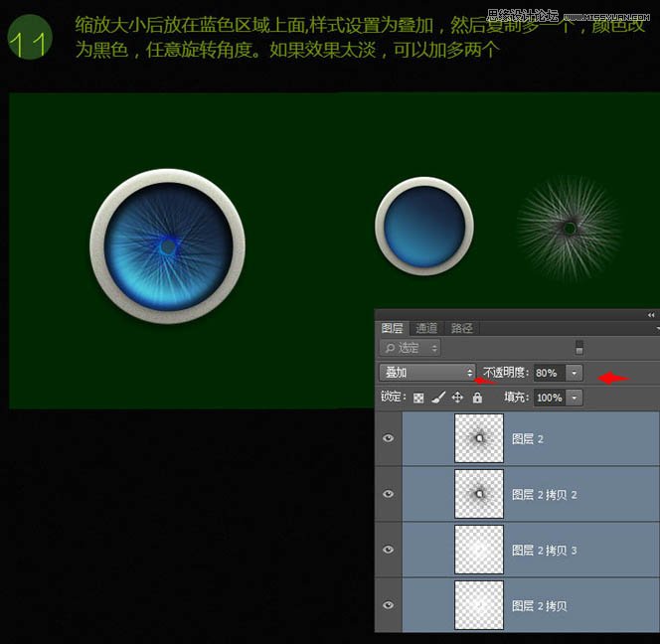Click the fill 100% field
Viewport: 660px width, 644px height.
[x=550, y=398]
